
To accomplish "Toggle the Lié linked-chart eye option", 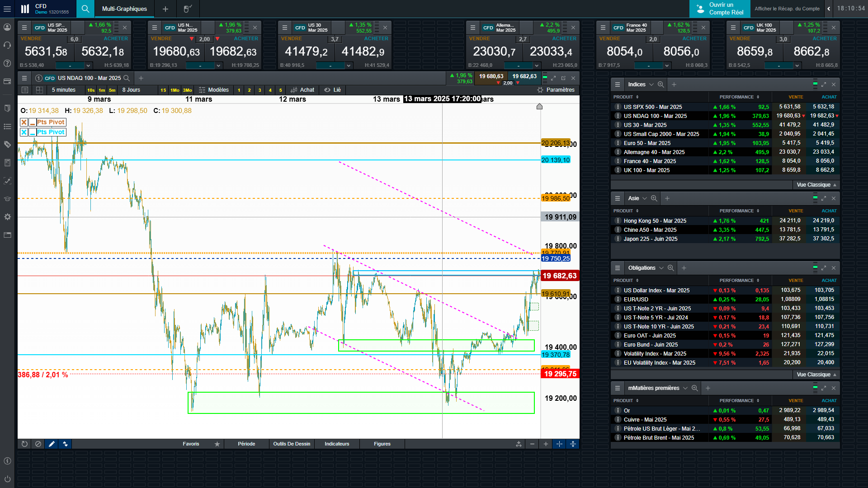I will click(332, 90).
